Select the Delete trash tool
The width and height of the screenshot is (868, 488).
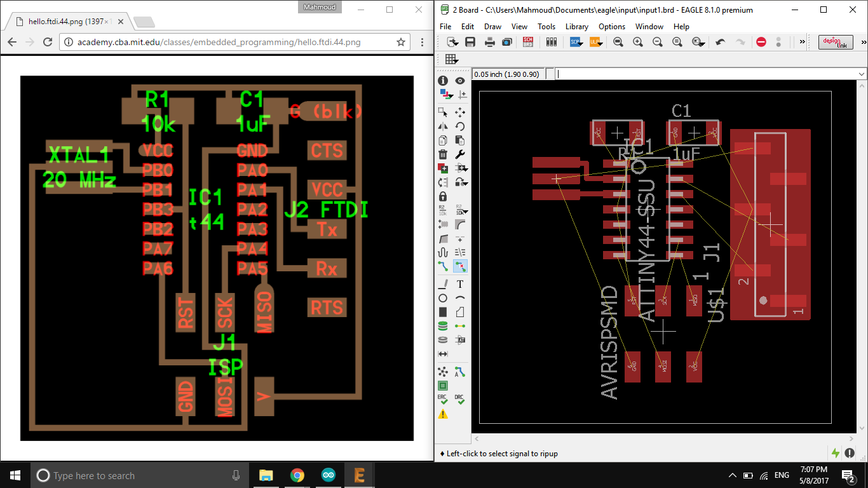pyautogui.click(x=443, y=154)
